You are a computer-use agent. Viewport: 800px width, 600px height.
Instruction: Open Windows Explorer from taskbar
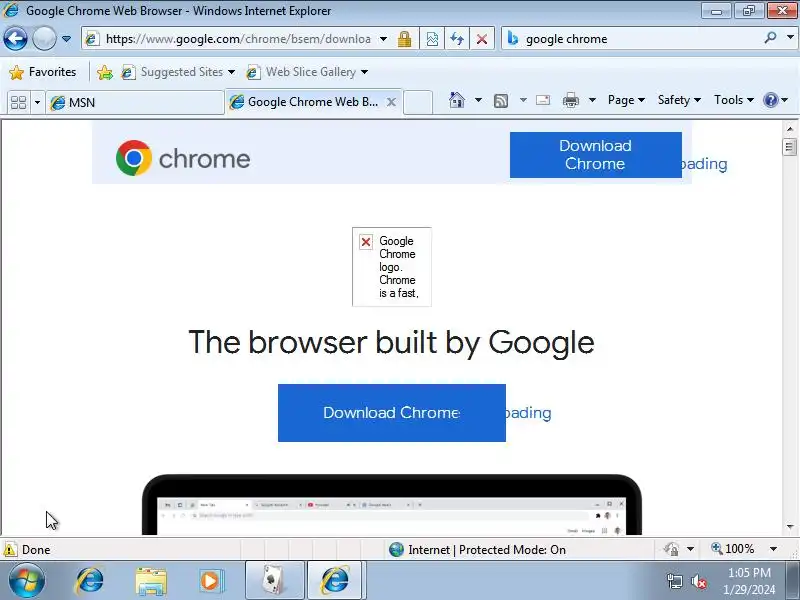[151, 581]
